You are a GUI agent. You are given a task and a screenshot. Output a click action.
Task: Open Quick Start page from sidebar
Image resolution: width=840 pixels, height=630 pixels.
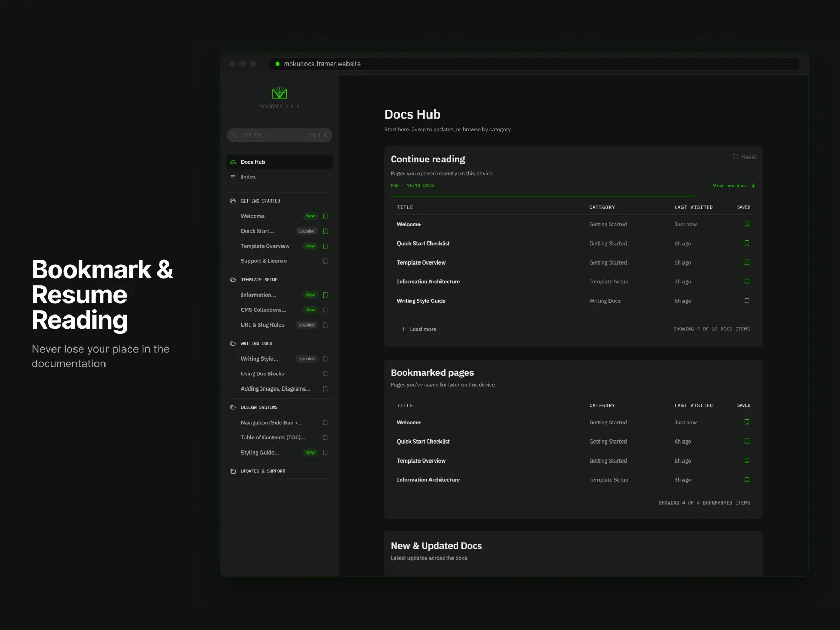tap(257, 232)
